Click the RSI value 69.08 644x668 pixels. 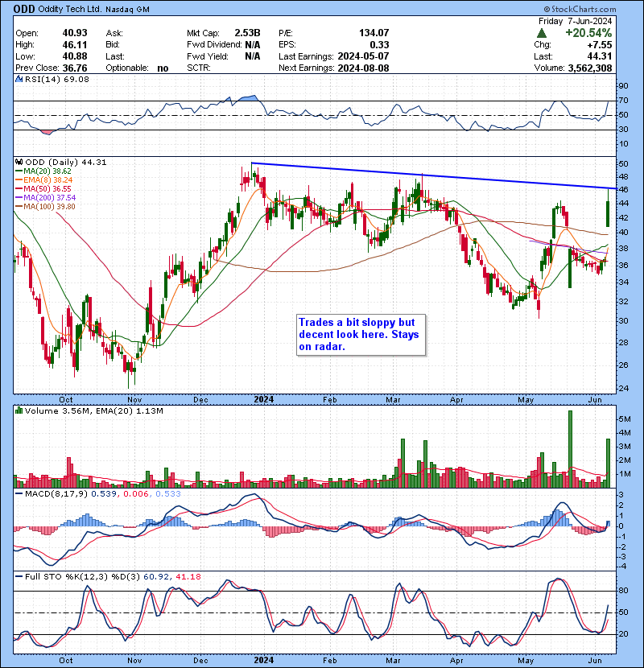[x=76, y=79]
